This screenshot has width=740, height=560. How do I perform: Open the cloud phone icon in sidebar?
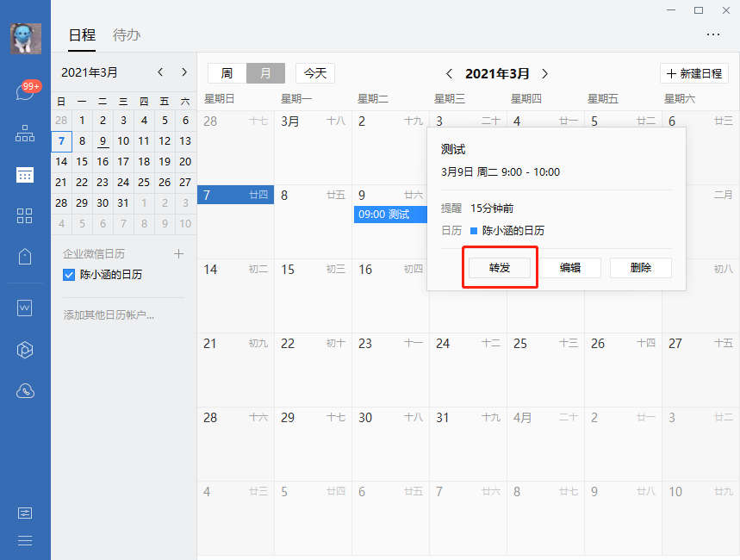click(x=25, y=391)
